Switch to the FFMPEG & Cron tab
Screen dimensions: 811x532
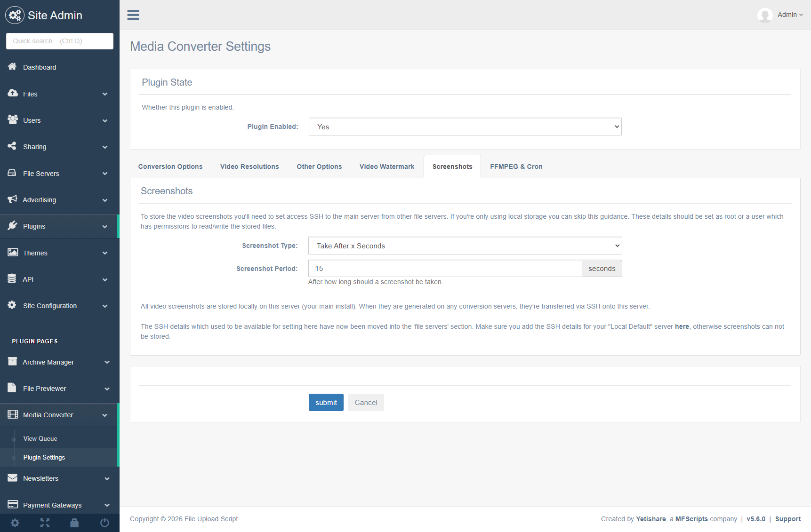tap(516, 167)
